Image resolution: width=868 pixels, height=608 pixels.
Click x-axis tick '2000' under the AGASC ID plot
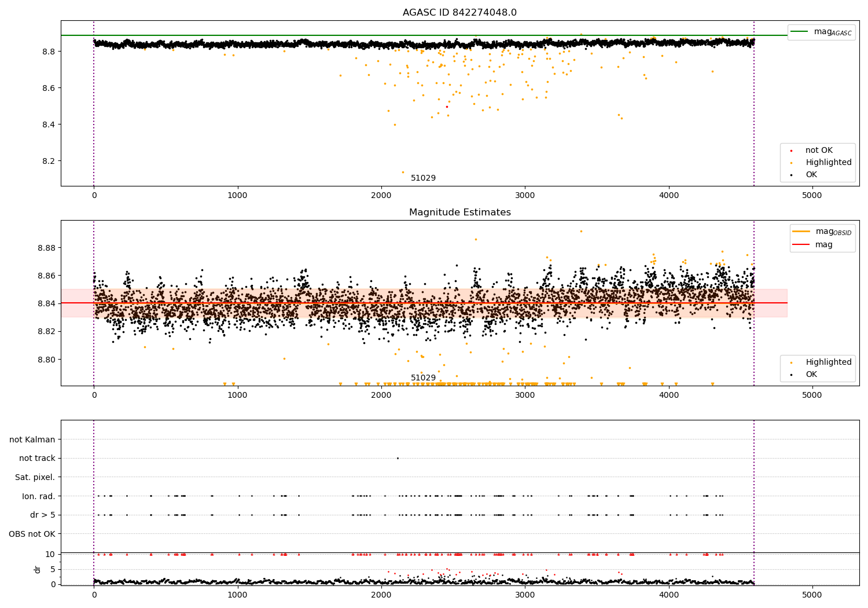(381, 196)
